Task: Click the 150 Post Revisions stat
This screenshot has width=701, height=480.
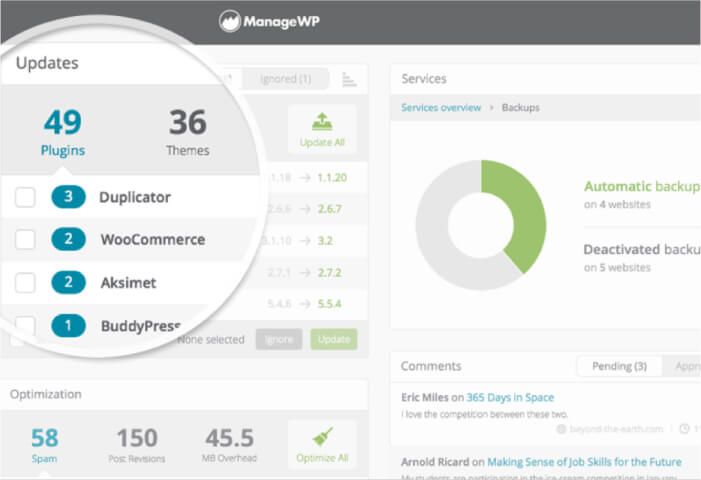Action: coord(137,445)
